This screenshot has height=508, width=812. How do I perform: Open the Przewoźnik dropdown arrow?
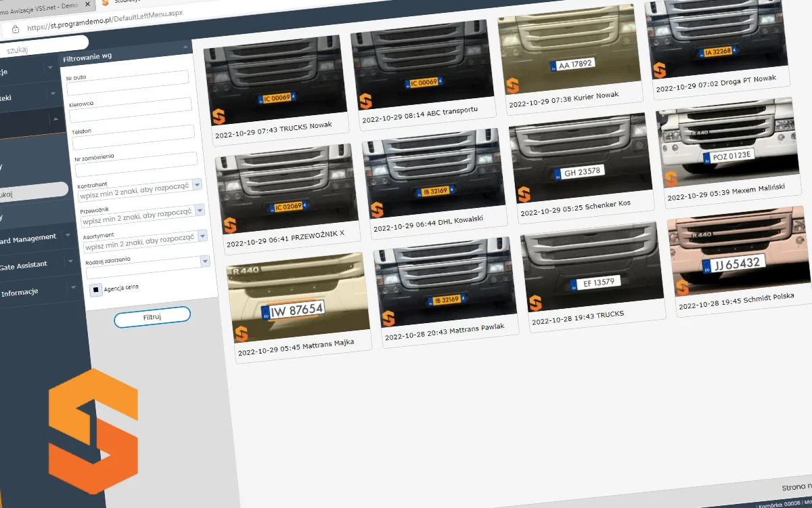click(201, 211)
